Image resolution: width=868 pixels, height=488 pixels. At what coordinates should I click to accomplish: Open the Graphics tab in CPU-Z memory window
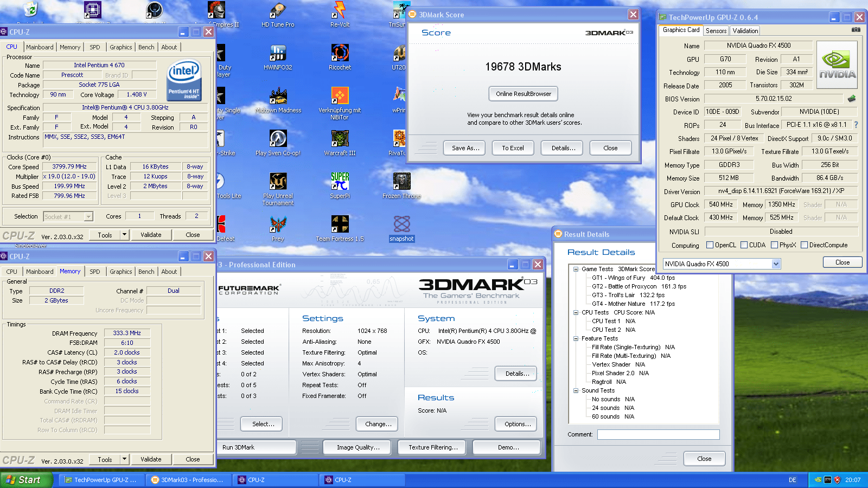tap(120, 272)
